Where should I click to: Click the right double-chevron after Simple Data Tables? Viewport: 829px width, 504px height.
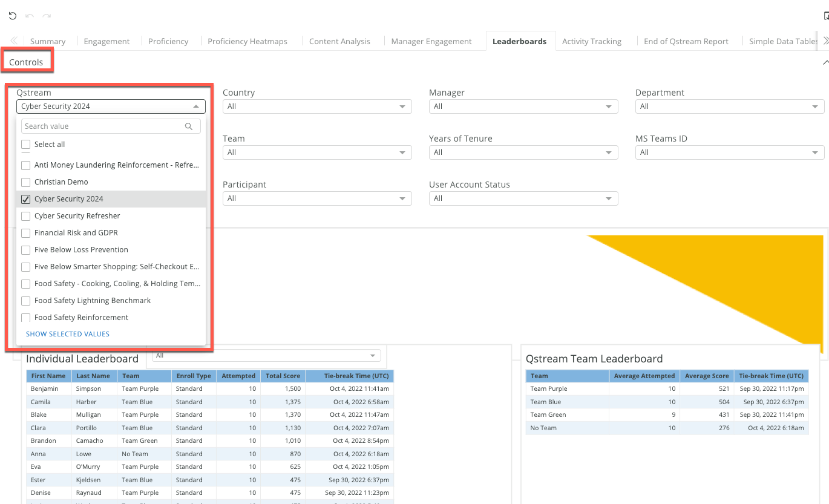click(825, 39)
